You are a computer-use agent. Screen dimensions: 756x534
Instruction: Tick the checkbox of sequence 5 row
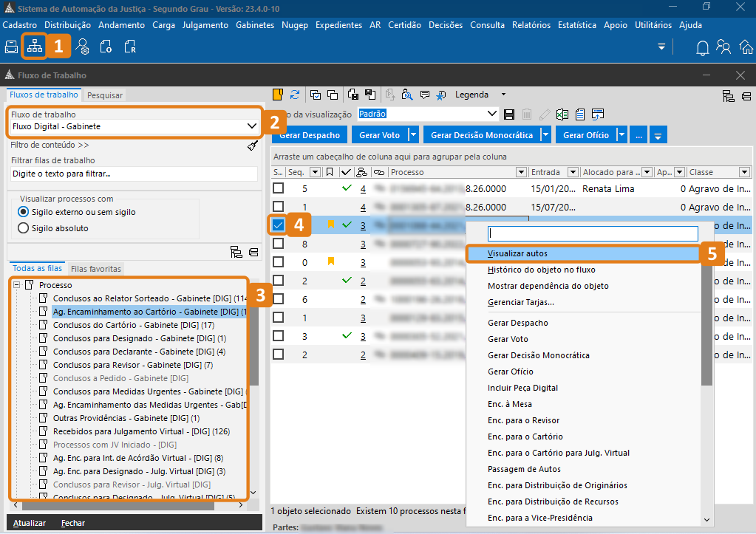tap(278, 188)
